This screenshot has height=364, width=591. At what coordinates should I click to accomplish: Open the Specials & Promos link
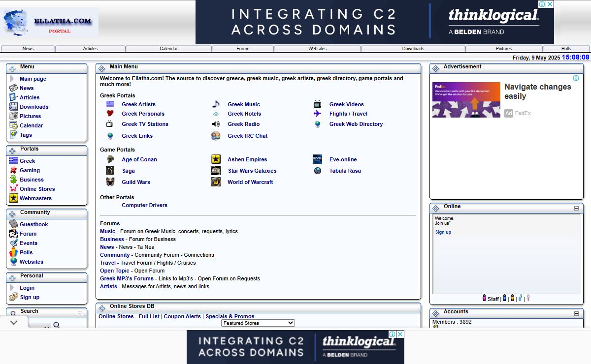pos(230,316)
